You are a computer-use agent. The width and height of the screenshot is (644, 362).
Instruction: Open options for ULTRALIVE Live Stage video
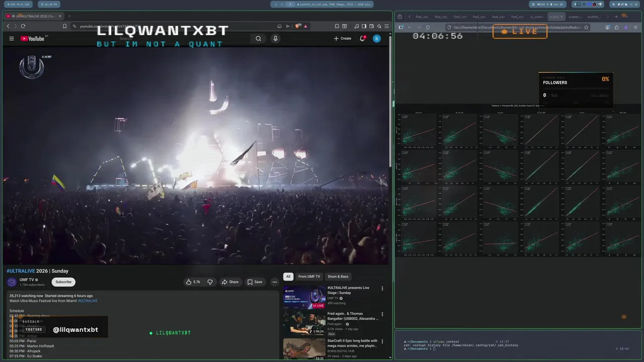[382, 289]
